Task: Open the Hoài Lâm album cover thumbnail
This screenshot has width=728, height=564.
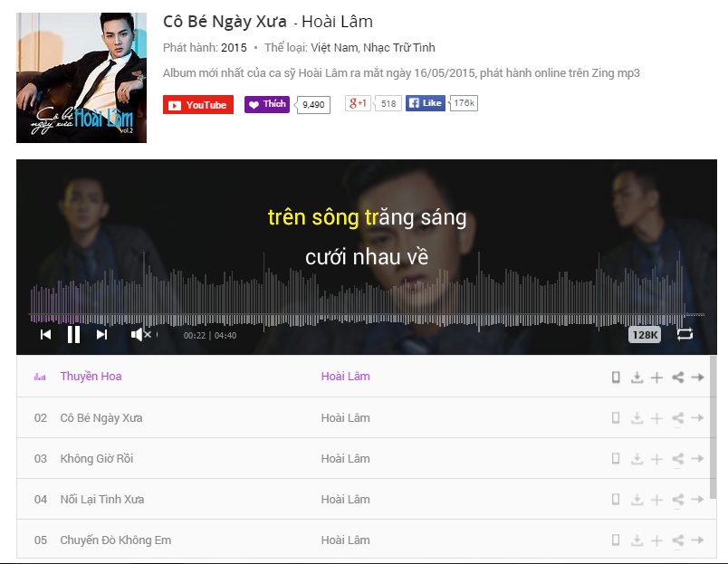Action: click(x=81, y=78)
